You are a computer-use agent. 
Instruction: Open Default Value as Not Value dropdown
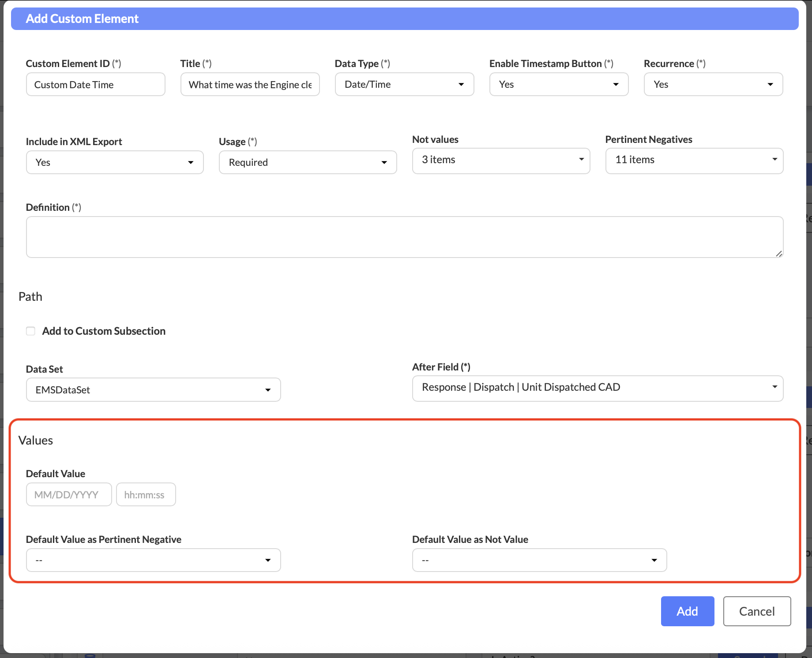[539, 560]
